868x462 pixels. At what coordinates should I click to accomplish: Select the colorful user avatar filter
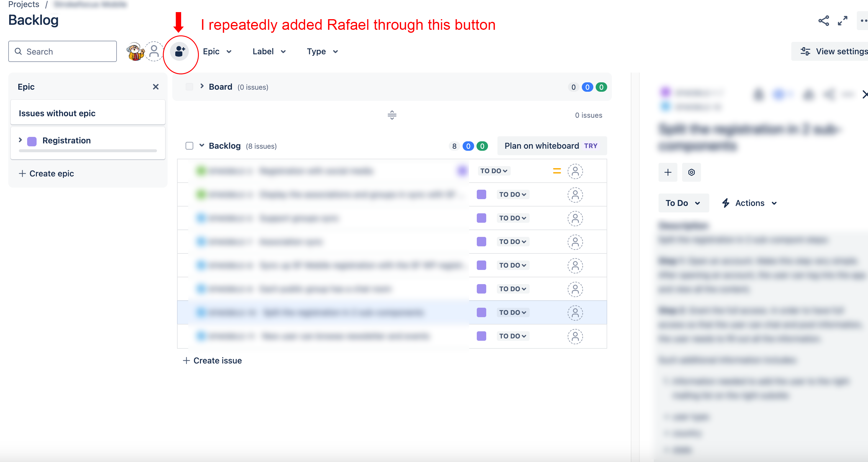tap(135, 52)
